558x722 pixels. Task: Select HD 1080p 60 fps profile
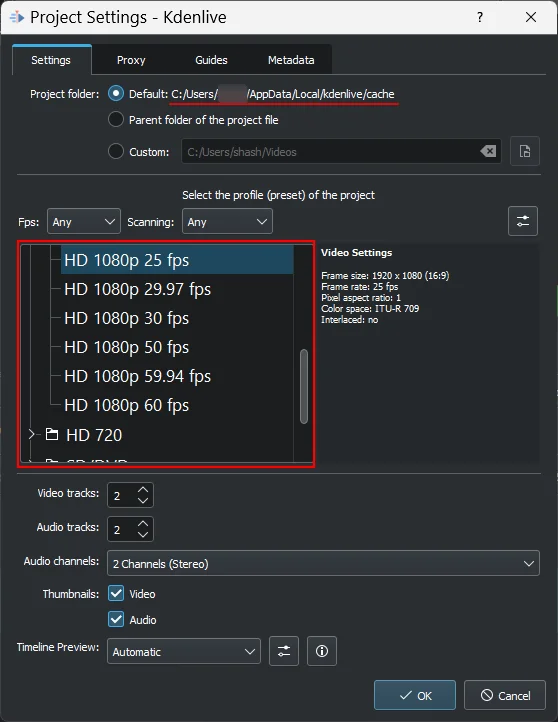[127, 405]
